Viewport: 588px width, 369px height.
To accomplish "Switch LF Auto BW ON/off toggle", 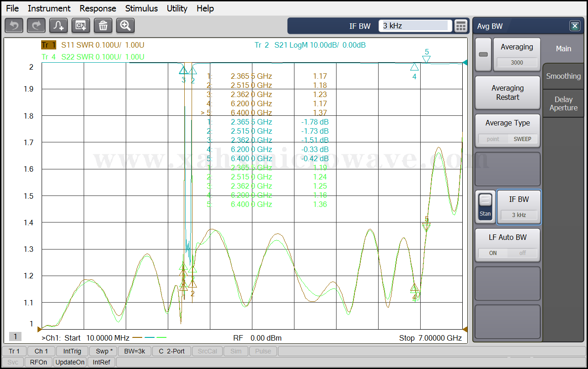I will click(x=508, y=253).
